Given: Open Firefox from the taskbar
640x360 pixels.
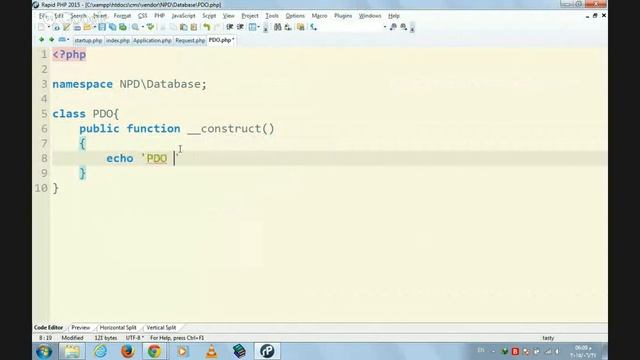Looking at the screenshot, I should (128, 351).
